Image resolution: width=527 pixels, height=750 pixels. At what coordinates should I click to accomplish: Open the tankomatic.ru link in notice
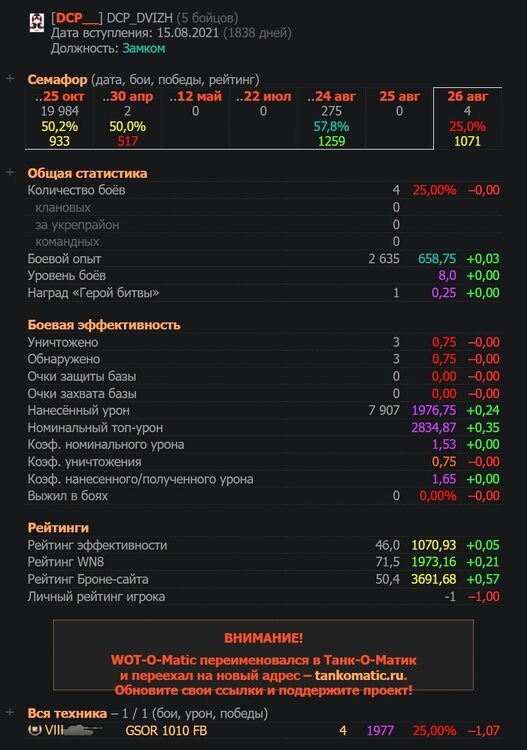[x=360, y=675]
